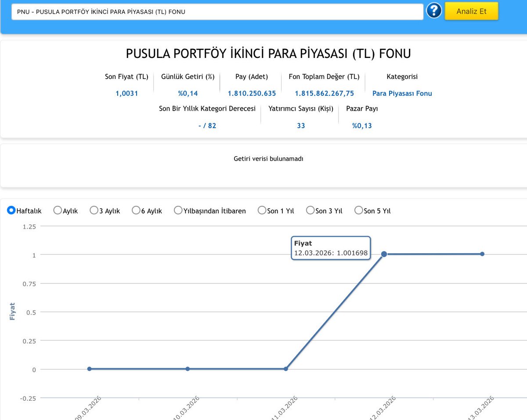Click the Analiz Et button
Screen dimensions: 527x420
[472, 11]
